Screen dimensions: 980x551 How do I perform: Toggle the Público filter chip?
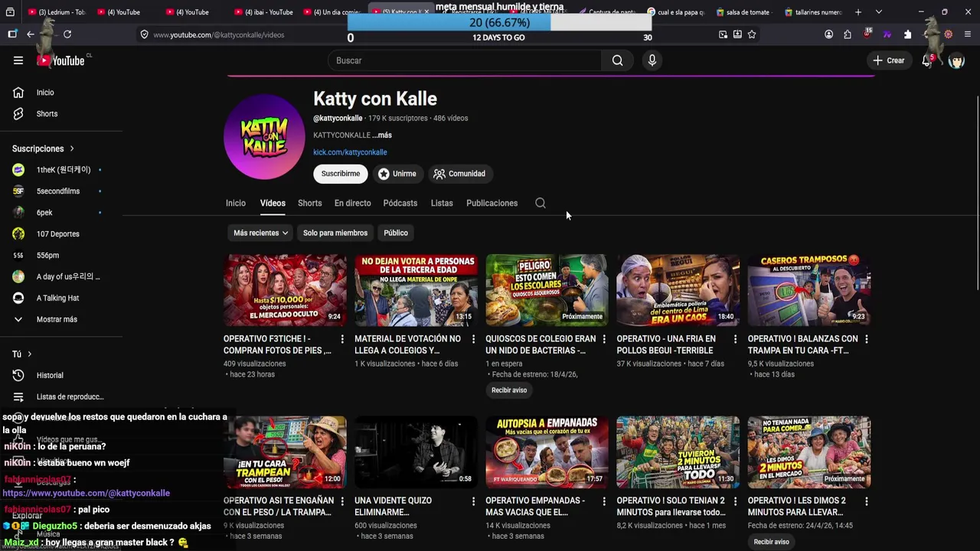(396, 233)
